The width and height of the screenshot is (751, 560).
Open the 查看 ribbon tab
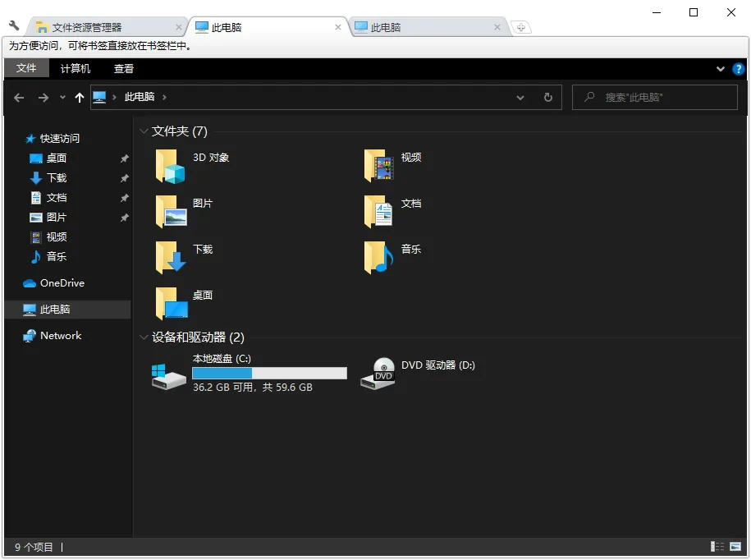[124, 68]
